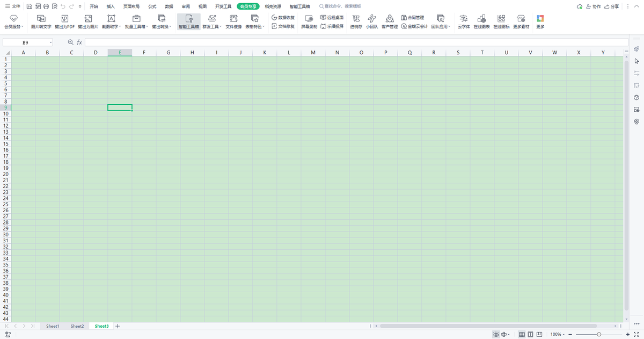Click the colorful 更多 icon
The height and width of the screenshot is (339, 644).
pos(540,18)
